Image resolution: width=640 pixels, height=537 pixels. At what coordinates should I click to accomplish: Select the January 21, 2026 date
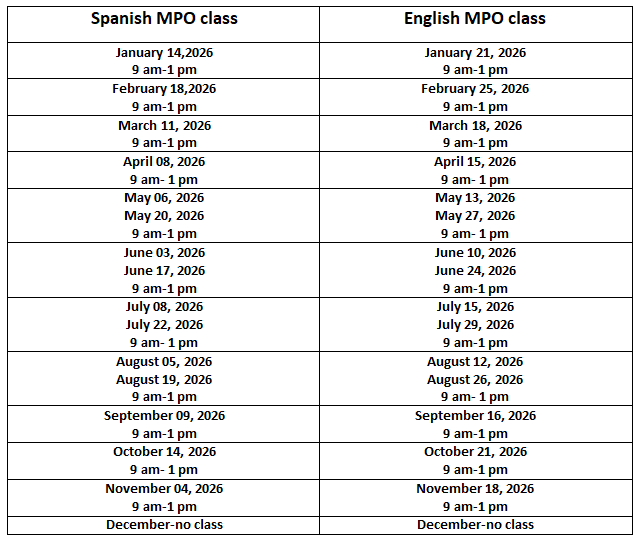[475, 53]
